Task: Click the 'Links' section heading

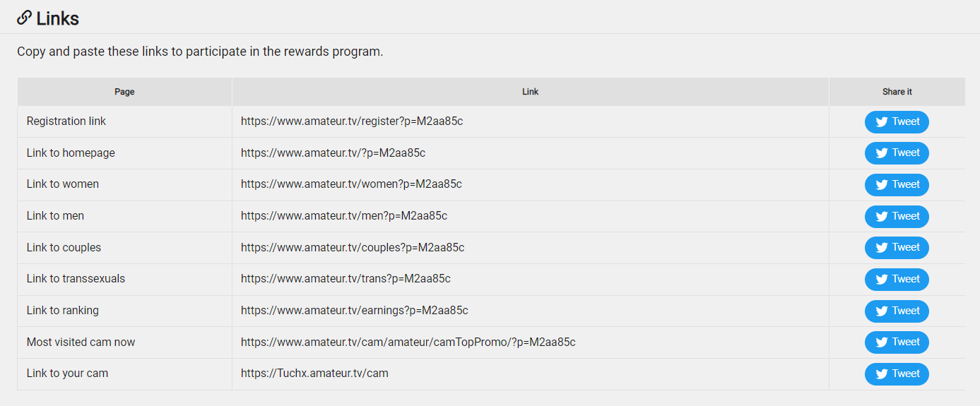Action: (57, 18)
